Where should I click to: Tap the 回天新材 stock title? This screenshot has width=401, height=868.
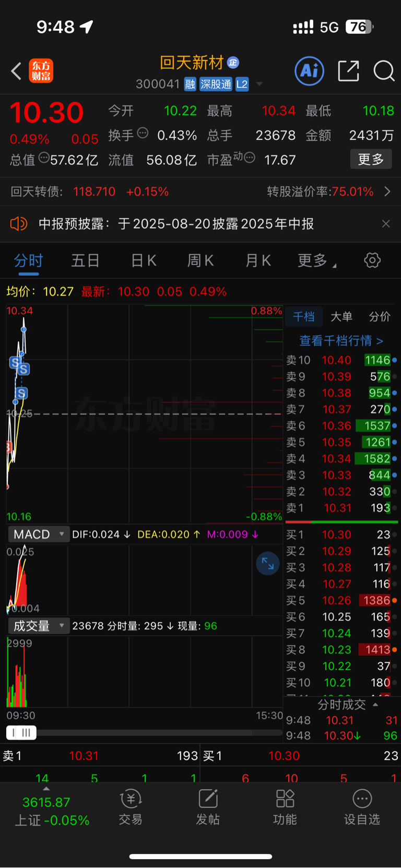[x=192, y=63]
